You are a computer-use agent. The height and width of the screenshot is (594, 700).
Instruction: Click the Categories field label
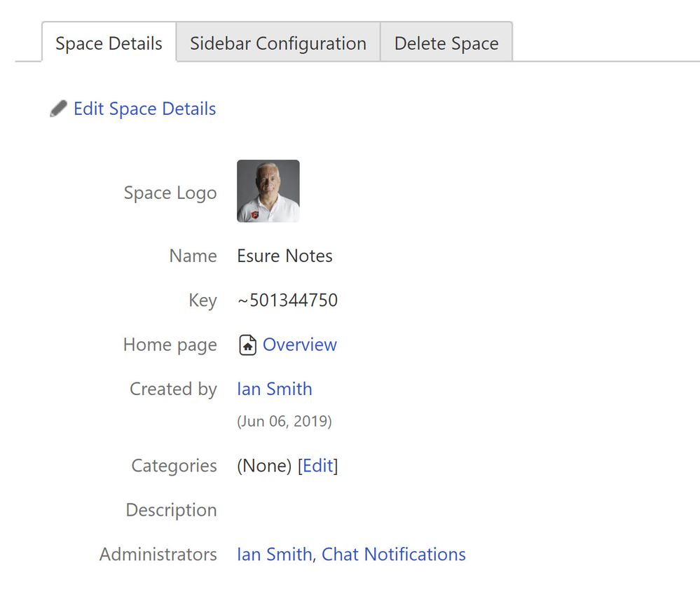pos(174,466)
